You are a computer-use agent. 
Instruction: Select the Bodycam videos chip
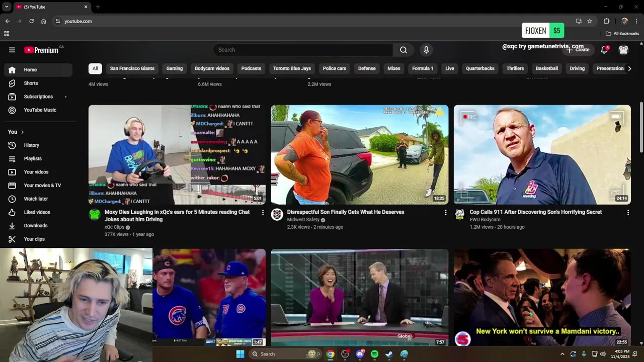(x=212, y=68)
